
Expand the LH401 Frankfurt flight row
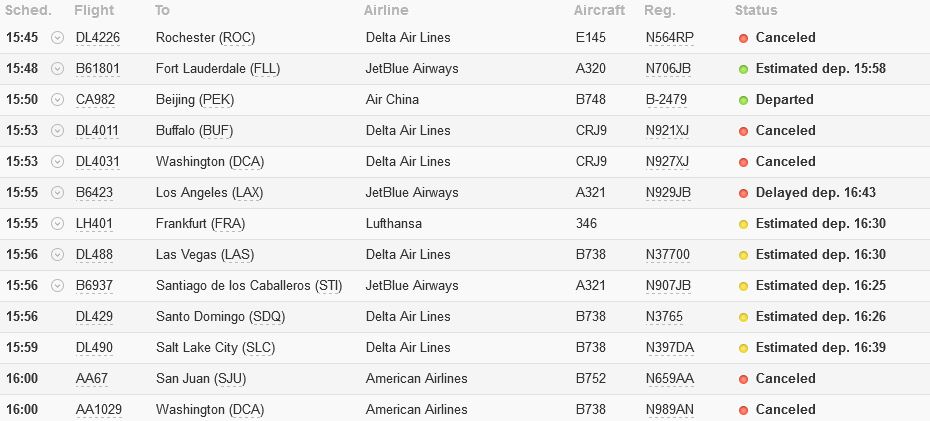point(57,224)
